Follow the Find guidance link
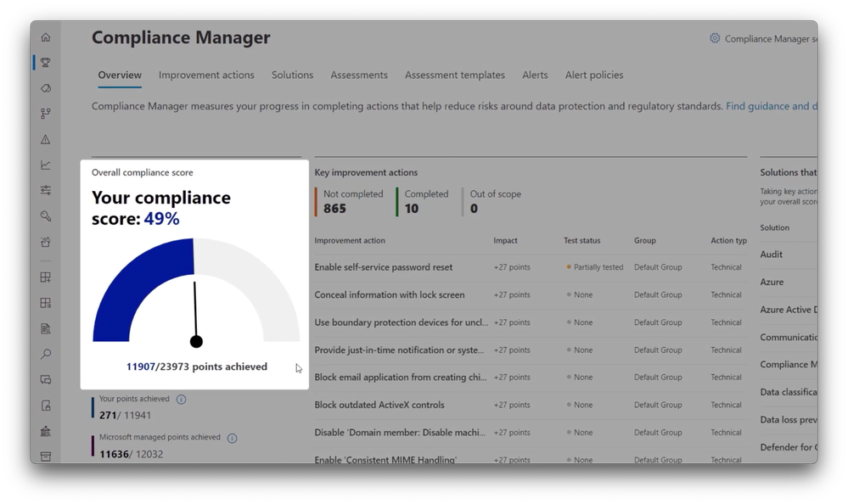Image resolution: width=848 pixels, height=504 pixels. click(772, 106)
